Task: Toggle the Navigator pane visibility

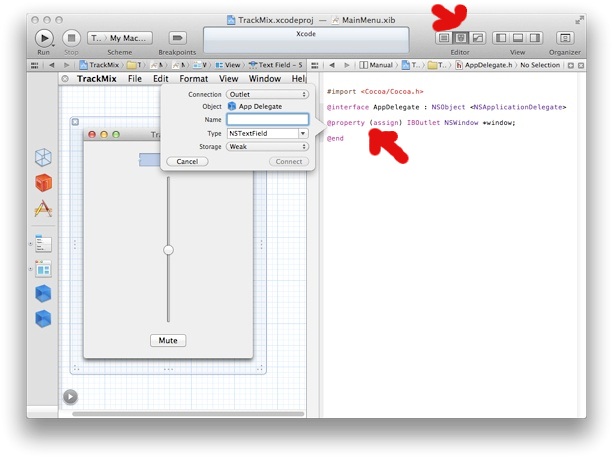Action: pyautogui.click(x=501, y=38)
